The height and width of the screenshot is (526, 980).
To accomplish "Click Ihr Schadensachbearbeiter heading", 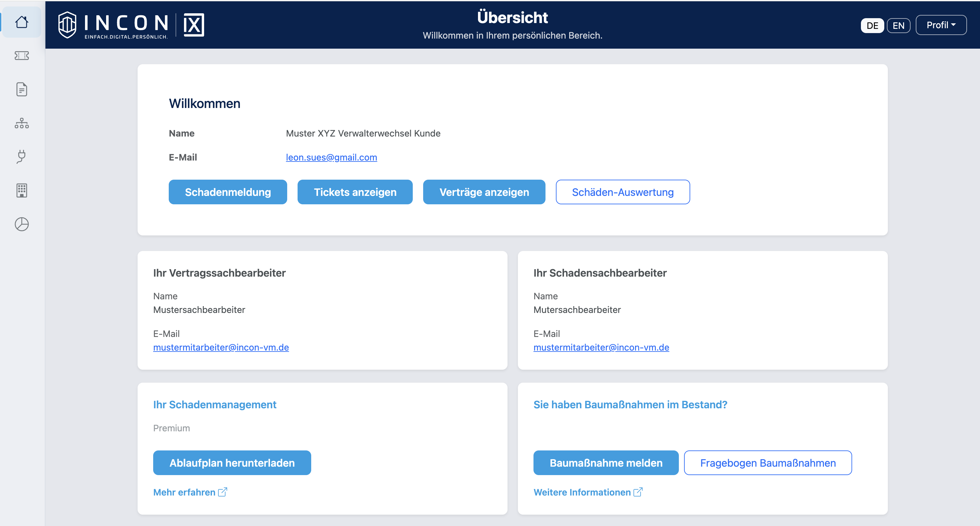I will (600, 273).
